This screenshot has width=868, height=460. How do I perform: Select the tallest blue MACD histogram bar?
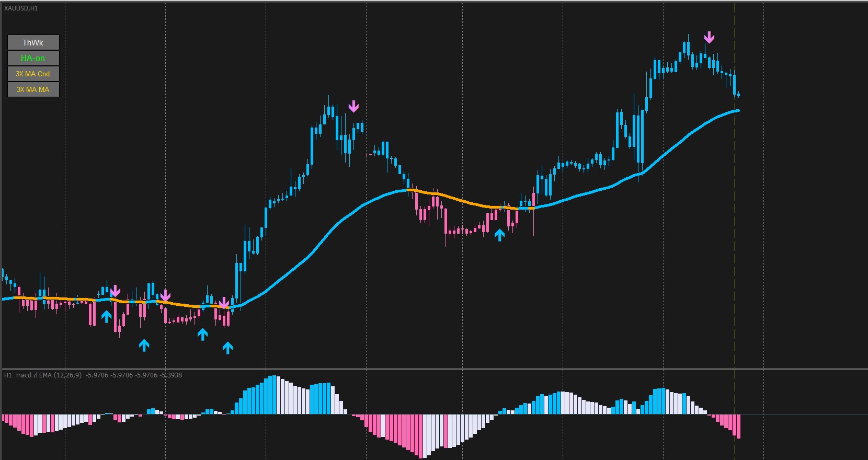(x=272, y=395)
